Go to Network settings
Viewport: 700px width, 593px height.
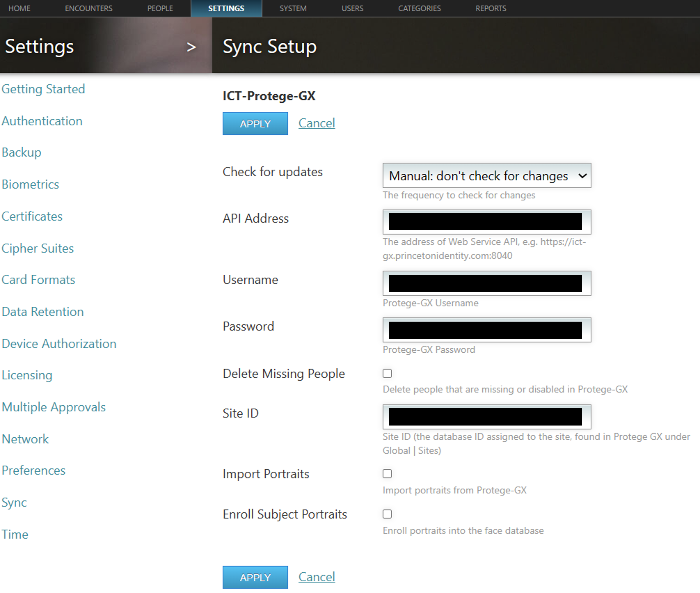tap(25, 439)
